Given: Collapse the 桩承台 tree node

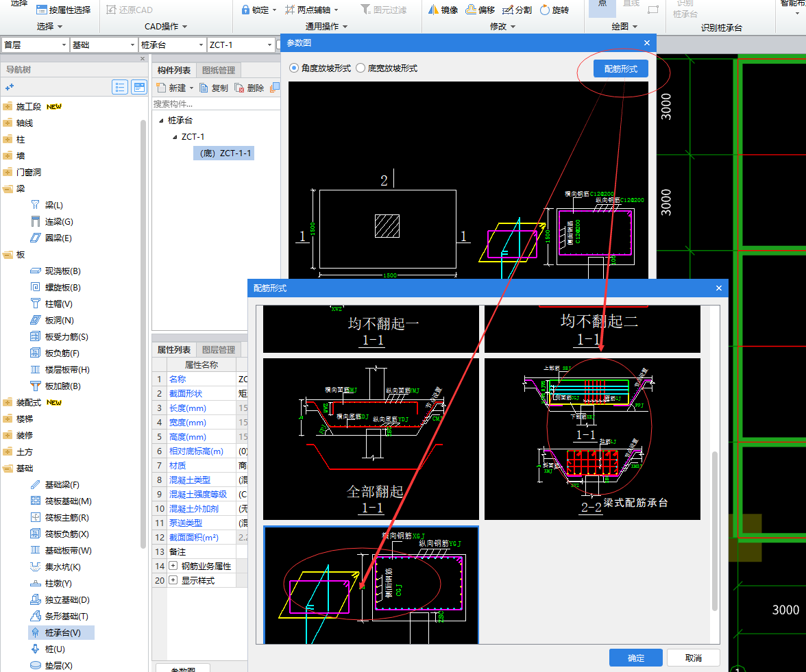Looking at the screenshot, I should point(161,121).
